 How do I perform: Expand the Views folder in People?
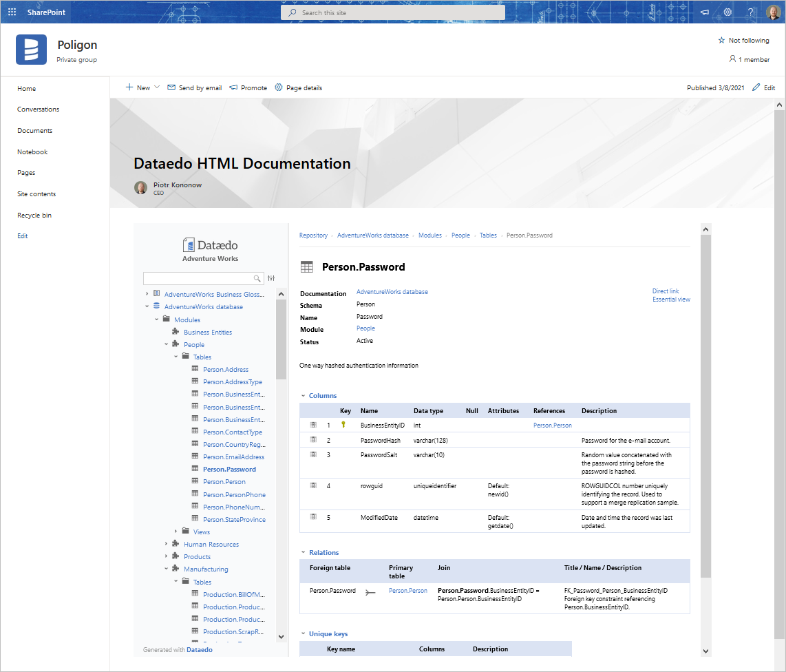click(176, 532)
